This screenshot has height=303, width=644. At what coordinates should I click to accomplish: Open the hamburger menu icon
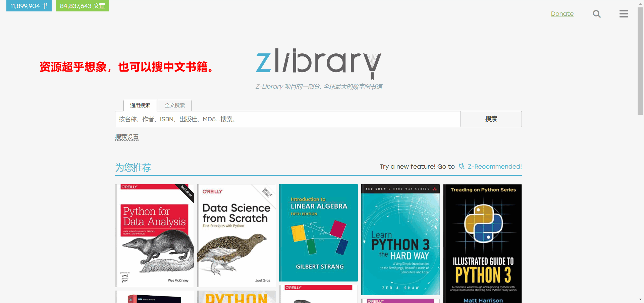click(624, 14)
